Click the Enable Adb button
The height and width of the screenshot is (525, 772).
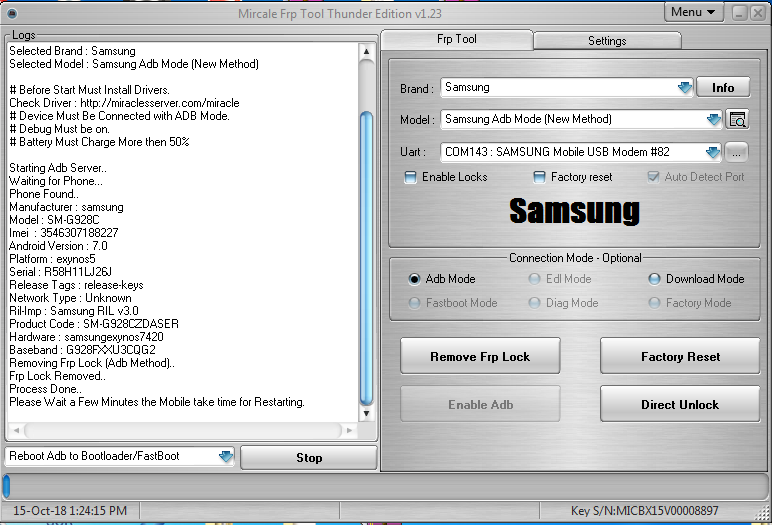point(480,404)
